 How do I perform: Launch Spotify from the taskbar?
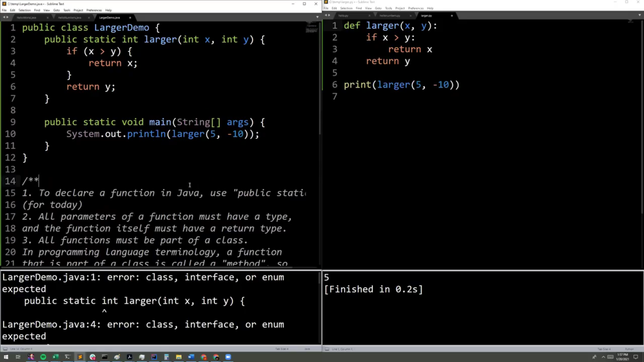tap(43, 357)
